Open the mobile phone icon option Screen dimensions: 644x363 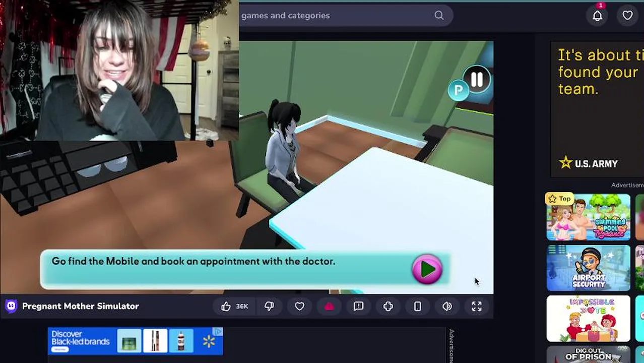418,306
